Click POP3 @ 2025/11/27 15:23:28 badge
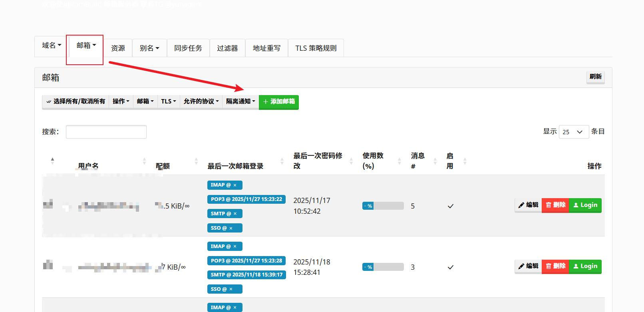The width and height of the screenshot is (644, 312). coord(246,261)
